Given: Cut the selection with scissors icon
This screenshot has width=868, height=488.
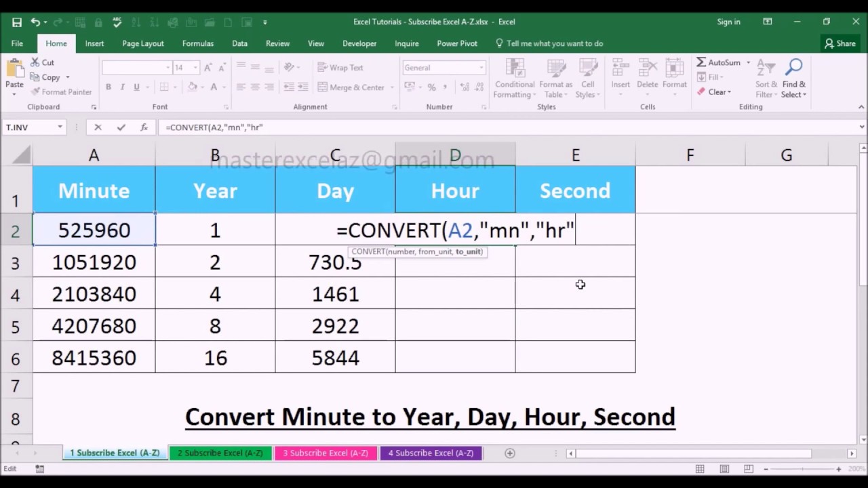Looking at the screenshot, I should (35, 62).
